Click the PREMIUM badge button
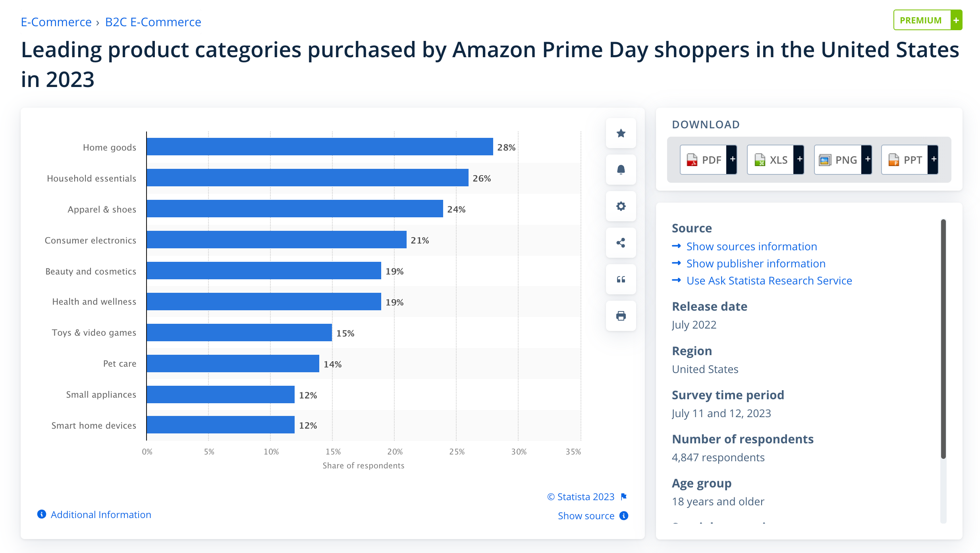This screenshot has width=980, height=553. coord(928,20)
